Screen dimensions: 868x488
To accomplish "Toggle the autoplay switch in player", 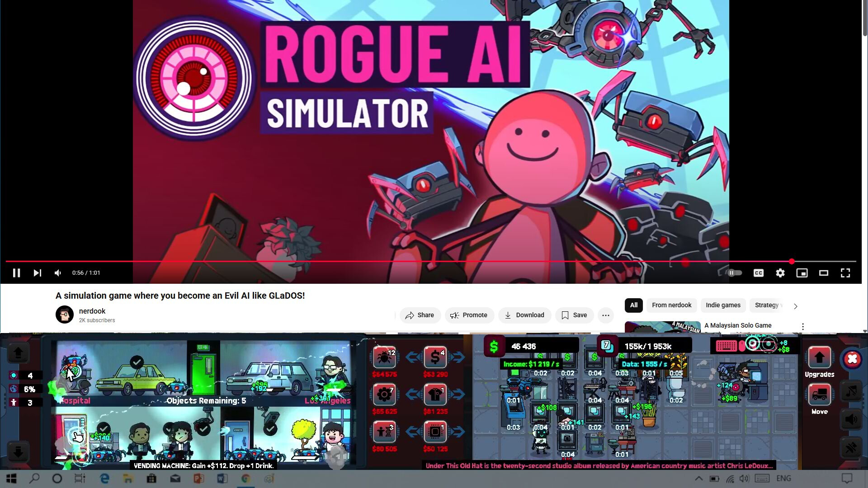I will click(734, 273).
